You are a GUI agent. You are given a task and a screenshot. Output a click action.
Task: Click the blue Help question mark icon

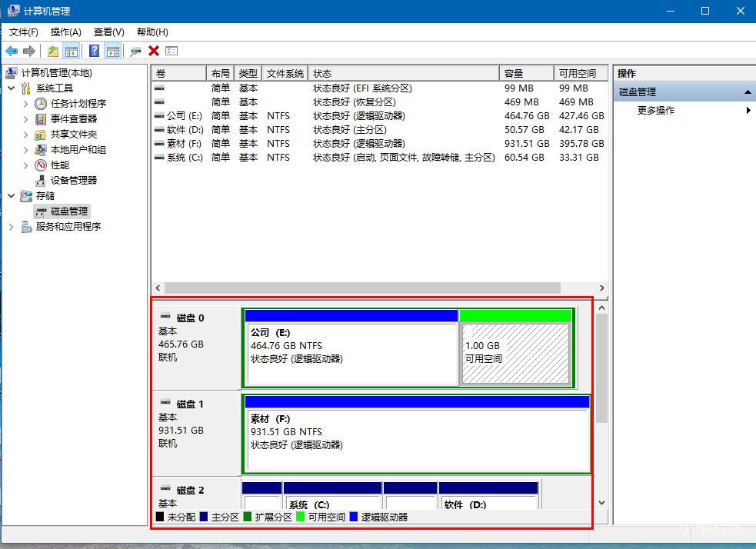94,51
